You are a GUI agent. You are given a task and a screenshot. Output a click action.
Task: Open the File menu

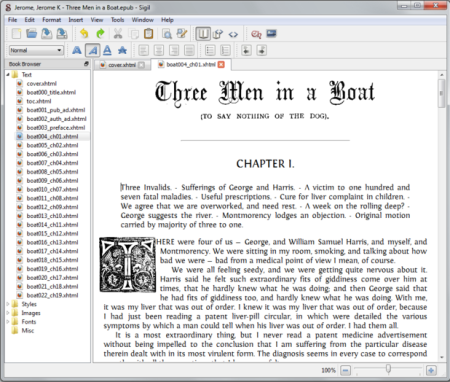(x=12, y=20)
